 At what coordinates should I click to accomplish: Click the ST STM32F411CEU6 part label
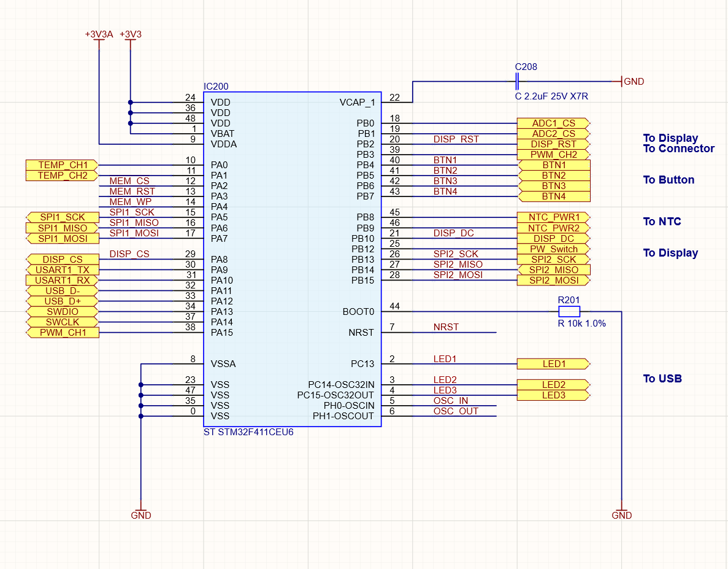(x=248, y=432)
